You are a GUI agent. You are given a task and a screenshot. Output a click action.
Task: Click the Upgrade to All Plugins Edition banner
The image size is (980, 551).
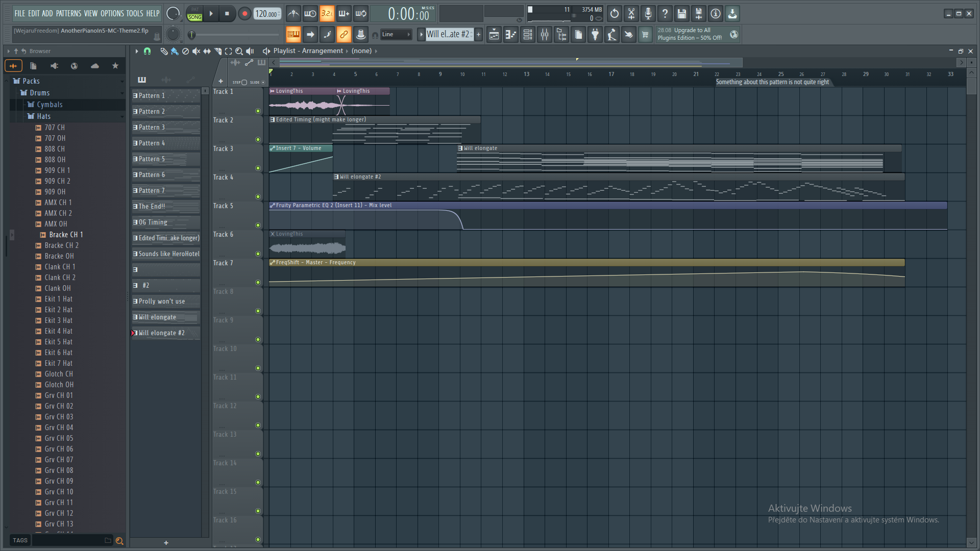698,34
